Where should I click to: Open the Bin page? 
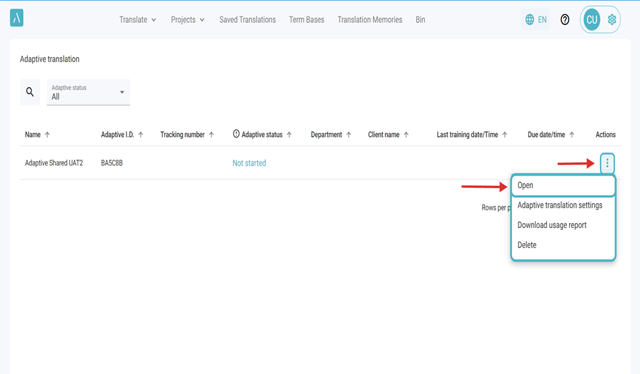pyautogui.click(x=420, y=20)
